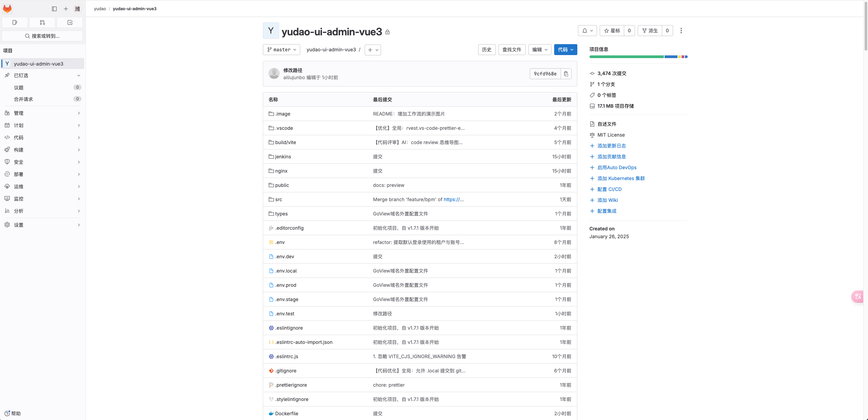This screenshot has width=868, height=420.
Task: Click 添加 Kubernetes 集群 link
Action: (621, 178)
